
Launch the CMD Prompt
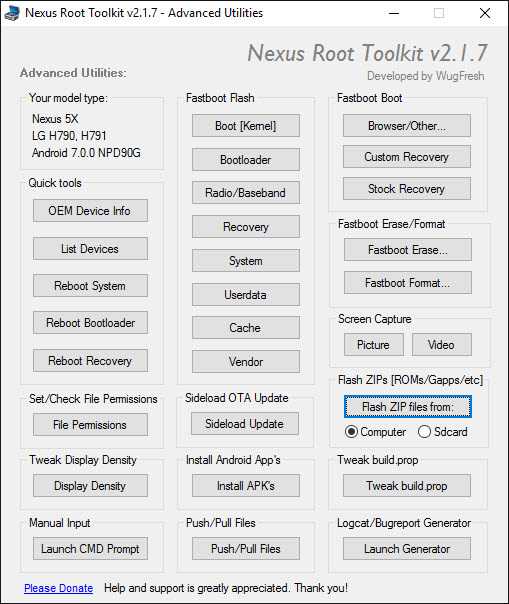point(90,549)
